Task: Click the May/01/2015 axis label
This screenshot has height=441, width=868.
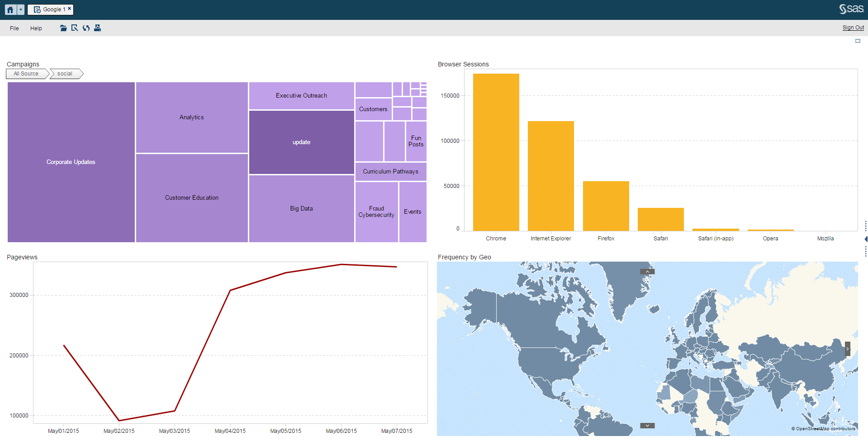Action: click(63, 431)
